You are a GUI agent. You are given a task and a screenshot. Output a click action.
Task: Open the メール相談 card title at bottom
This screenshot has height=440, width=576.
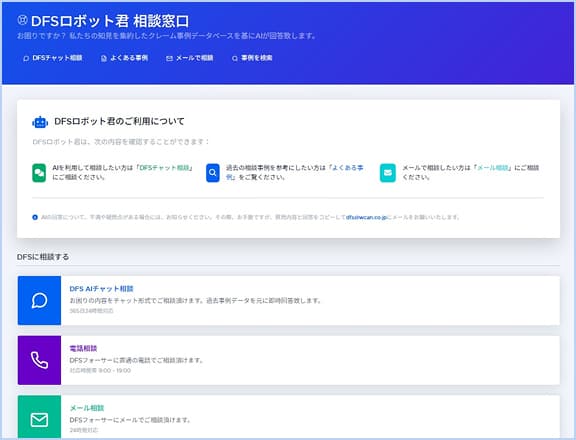87,408
